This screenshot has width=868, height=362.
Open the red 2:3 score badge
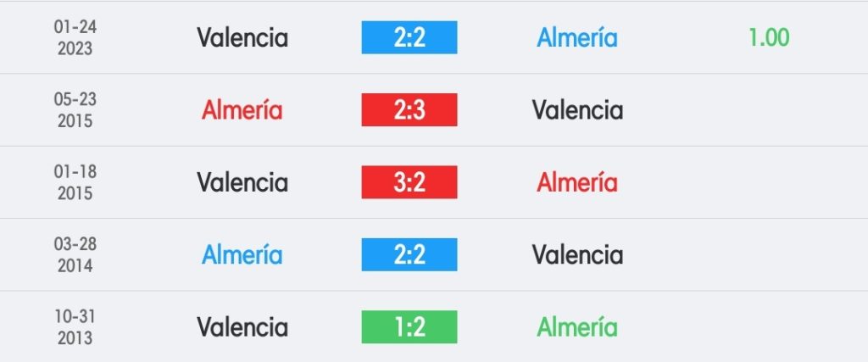click(x=409, y=109)
